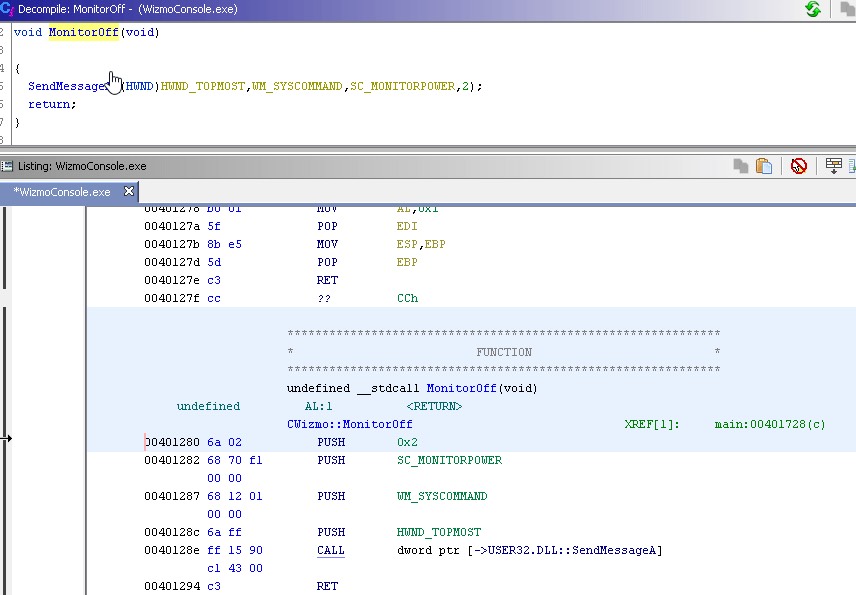This screenshot has width=856, height=595.
Task: Click address 0040127d in the listing
Action: pos(172,262)
